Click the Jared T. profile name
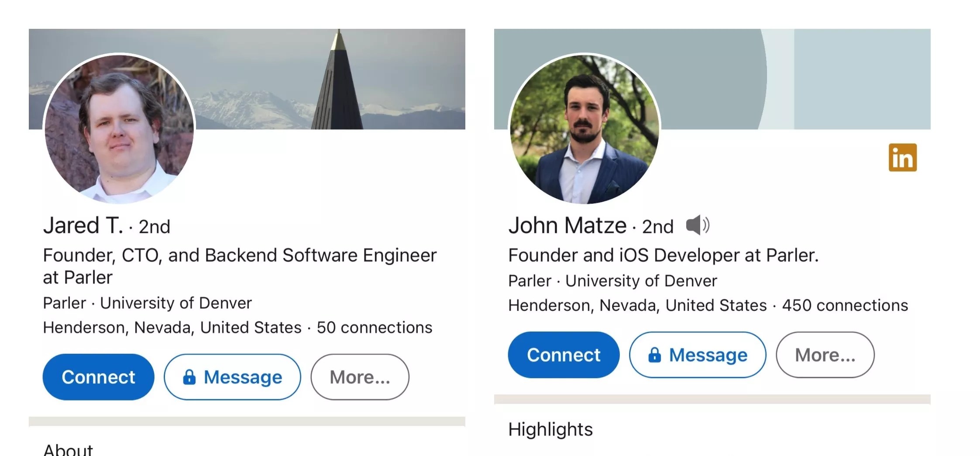This screenshot has width=980, height=456. pyautogui.click(x=83, y=226)
